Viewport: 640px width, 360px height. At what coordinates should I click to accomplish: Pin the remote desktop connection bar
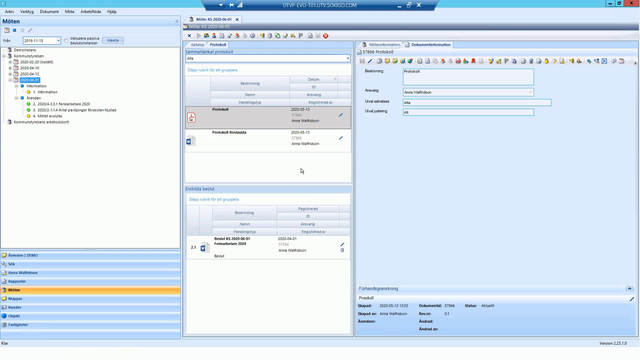point(231,5)
